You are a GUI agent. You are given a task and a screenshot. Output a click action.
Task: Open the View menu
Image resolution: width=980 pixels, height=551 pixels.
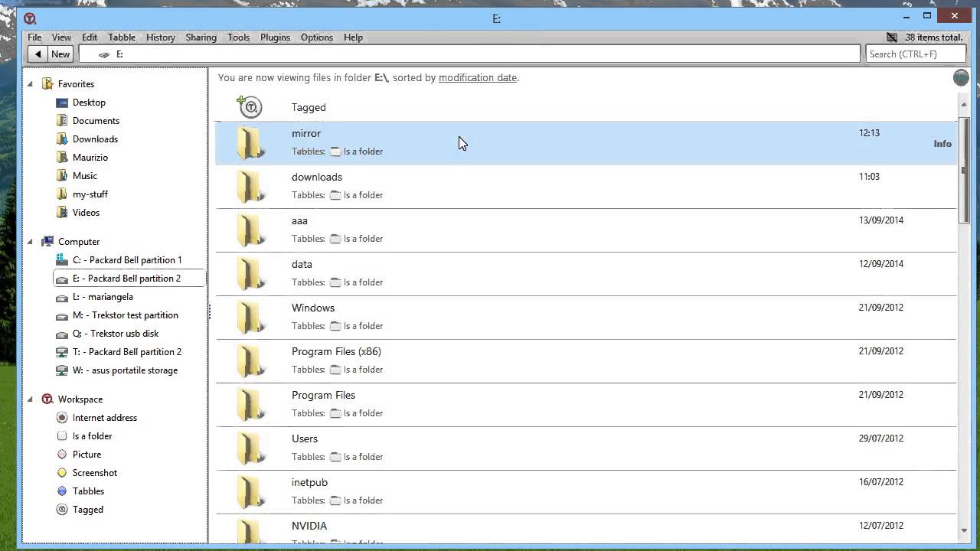click(x=61, y=37)
